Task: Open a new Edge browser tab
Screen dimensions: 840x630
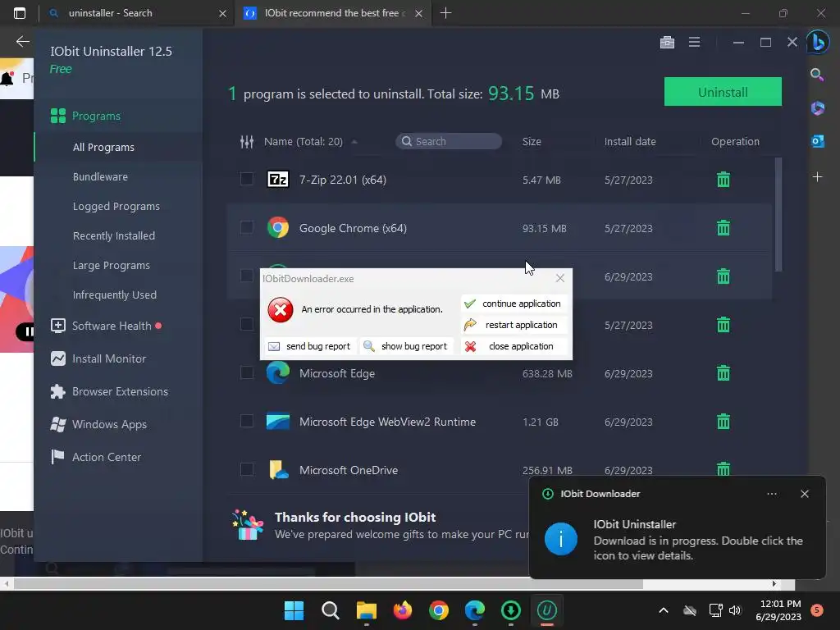Action: 445,13
